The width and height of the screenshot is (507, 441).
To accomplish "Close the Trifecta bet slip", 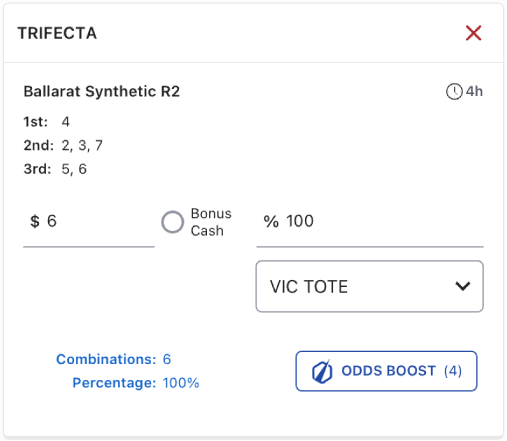I will pyautogui.click(x=473, y=33).
